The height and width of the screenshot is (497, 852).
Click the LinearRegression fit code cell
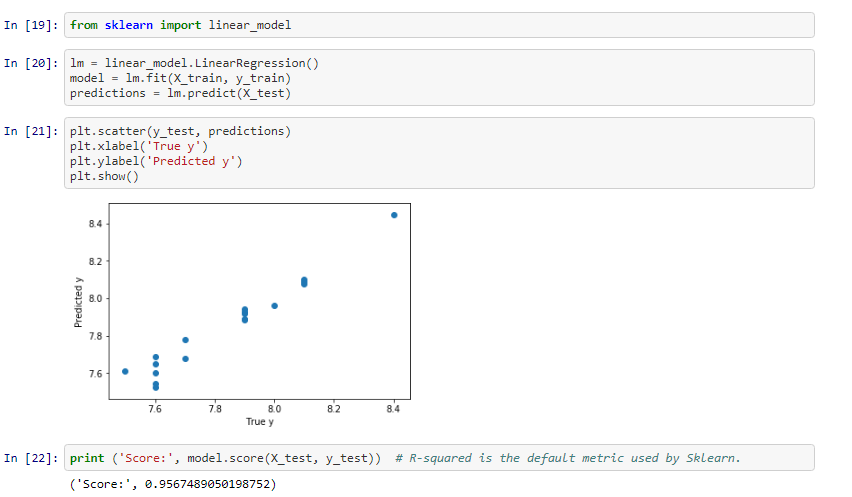click(x=439, y=78)
